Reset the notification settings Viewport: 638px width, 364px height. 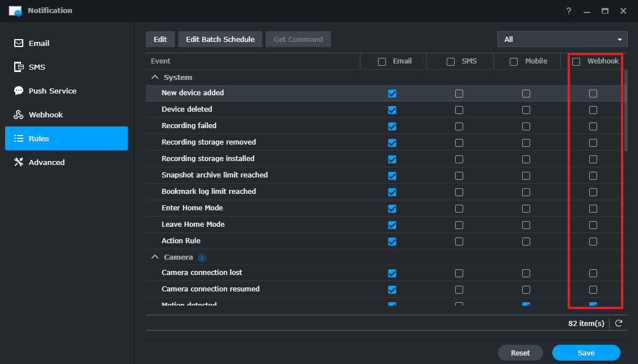pos(520,353)
